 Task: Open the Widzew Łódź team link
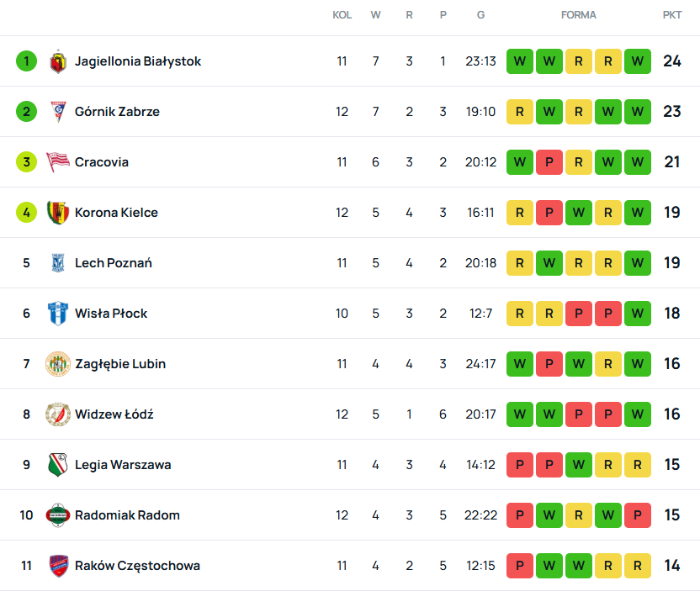[114, 414]
